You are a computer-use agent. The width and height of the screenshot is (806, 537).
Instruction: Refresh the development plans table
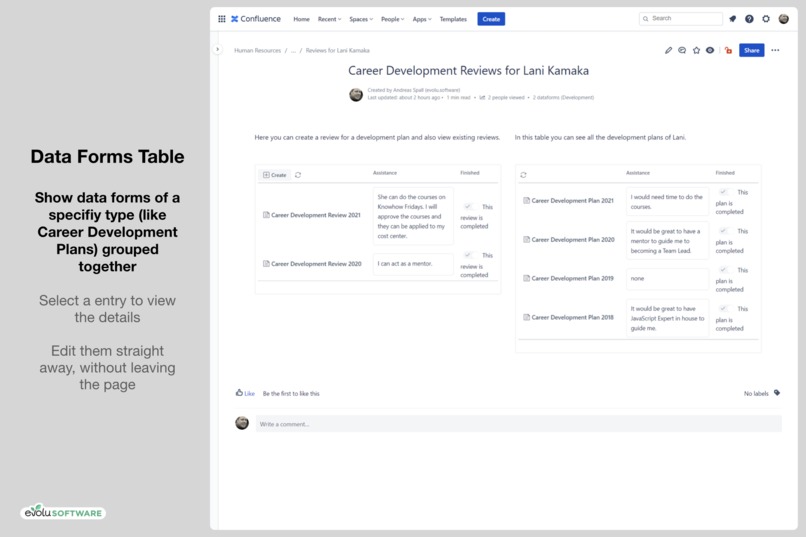523,175
